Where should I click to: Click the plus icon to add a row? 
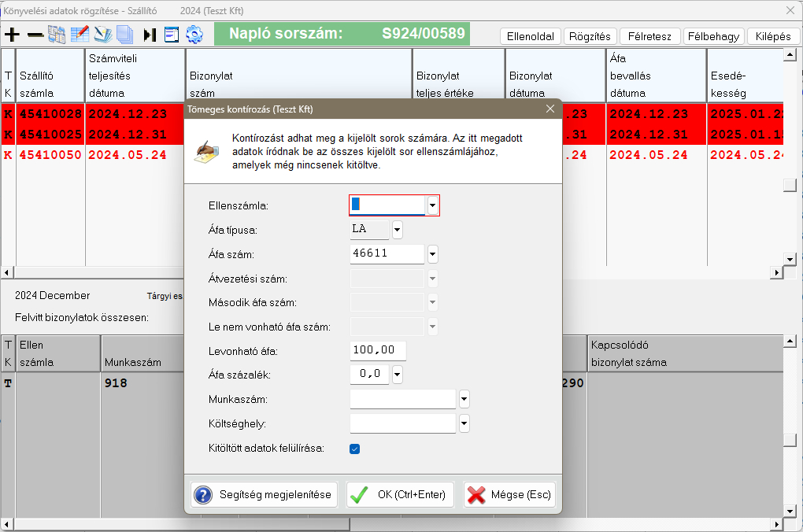pos(12,35)
